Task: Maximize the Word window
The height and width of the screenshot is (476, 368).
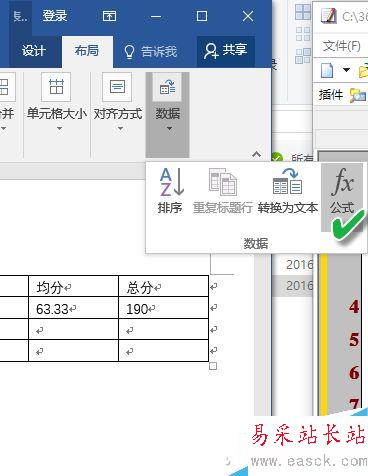Action: coord(202,16)
